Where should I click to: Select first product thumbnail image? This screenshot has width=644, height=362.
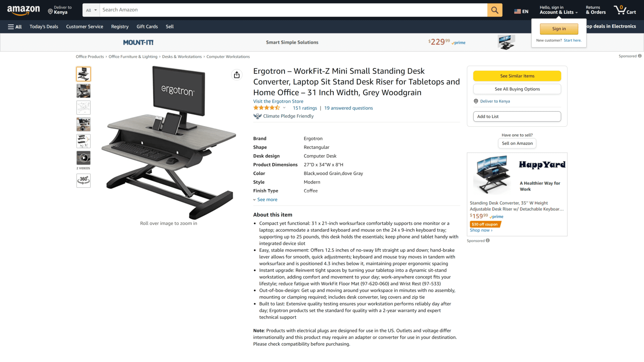(x=83, y=74)
